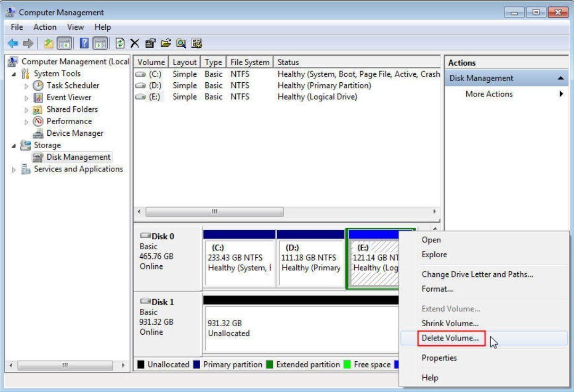Open the File menu
Viewport: 574px width, 392px height.
(x=17, y=27)
